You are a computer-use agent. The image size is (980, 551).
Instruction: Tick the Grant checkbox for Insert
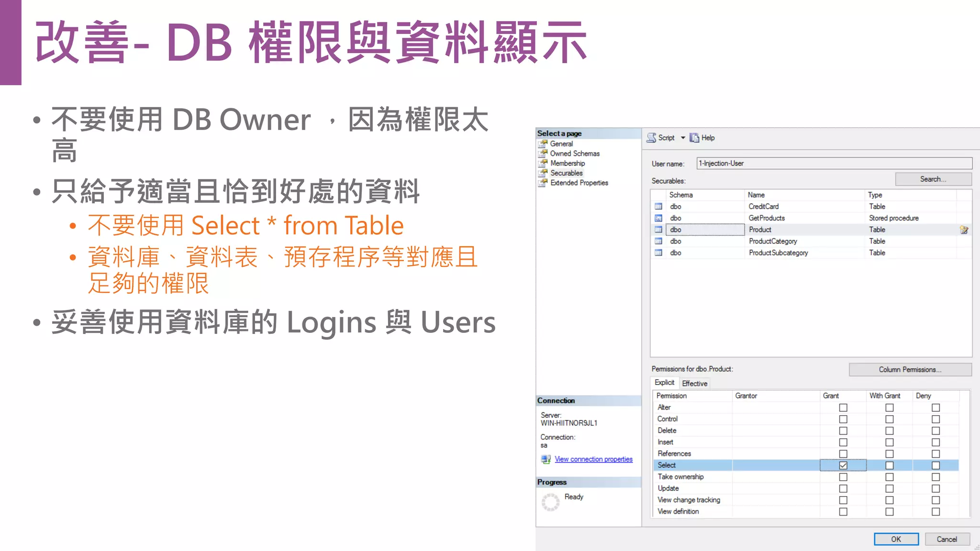point(843,442)
